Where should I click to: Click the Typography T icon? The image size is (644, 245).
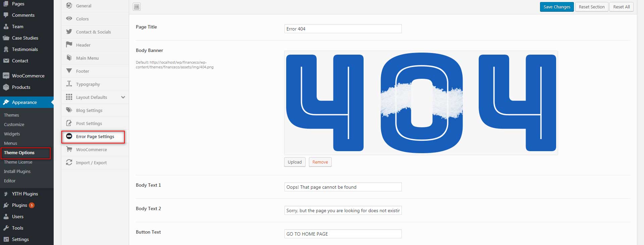(69, 84)
